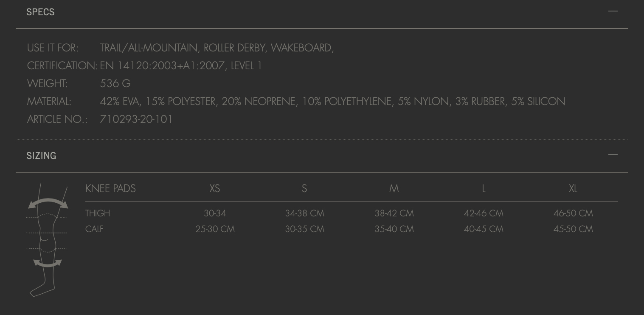Collapse the Sizing section minus icon
Viewport: 644px width, 315px height.
[613, 155]
